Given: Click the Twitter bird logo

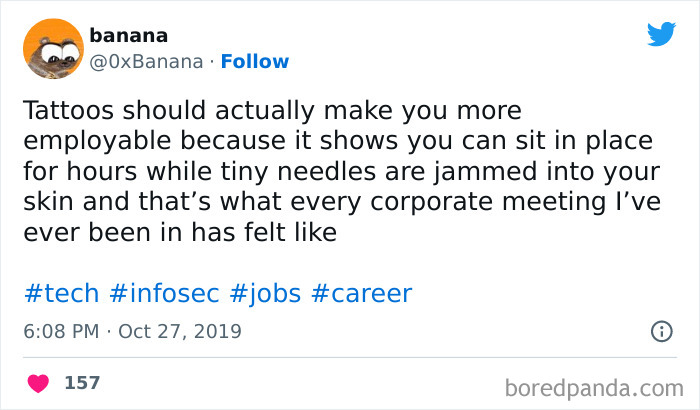Looking at the screenshot, I should click(661, 36).
